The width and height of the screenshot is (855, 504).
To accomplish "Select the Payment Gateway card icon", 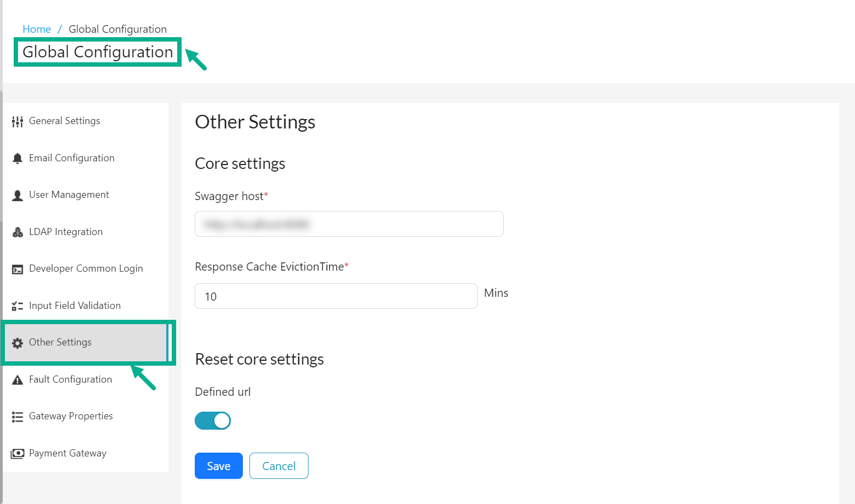I will click(x=17, y=453).
